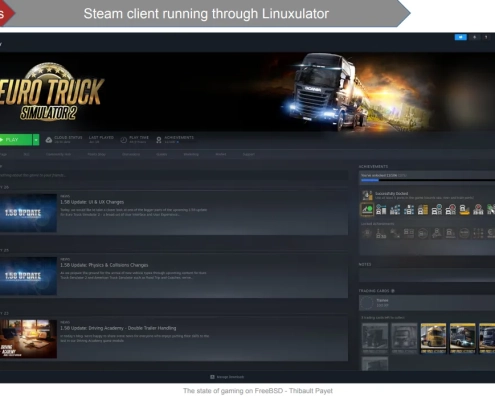The image size is (495, 400).
Task: Click the Trainee badge circle icon
Action: [367, 303]
